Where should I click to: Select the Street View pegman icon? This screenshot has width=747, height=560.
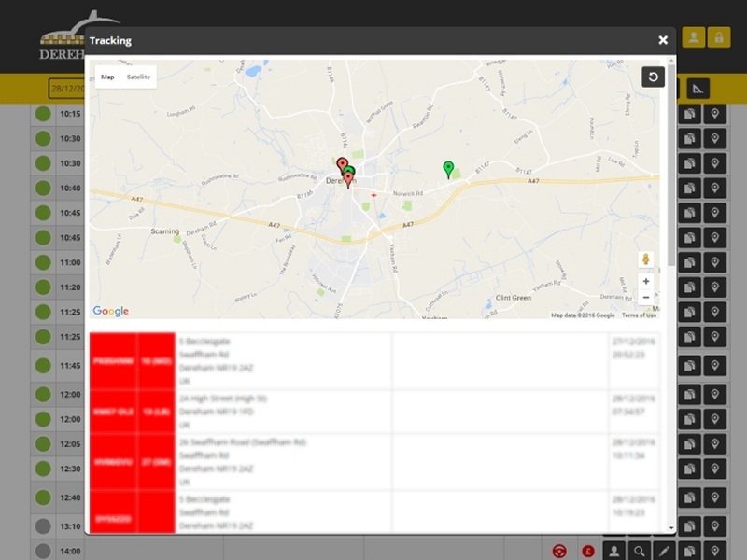(646, 259)
